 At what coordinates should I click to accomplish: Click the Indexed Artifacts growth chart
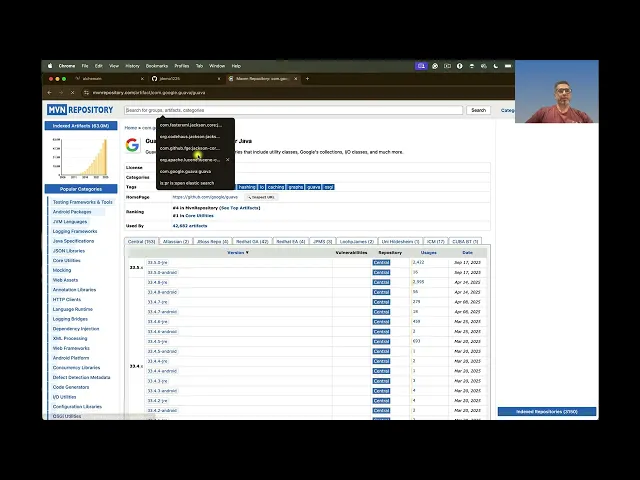pyautogui.click(x=80, y=158)
